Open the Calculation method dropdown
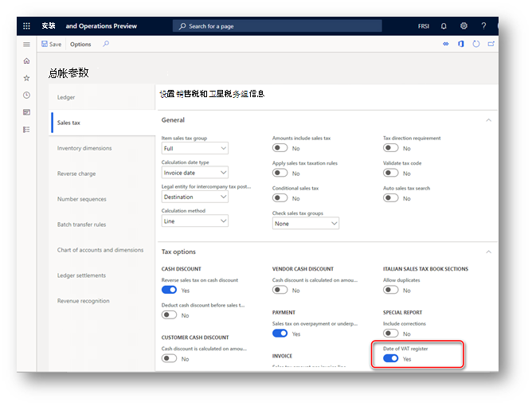This screenshot has width=532, height=406. pos(195,221)
